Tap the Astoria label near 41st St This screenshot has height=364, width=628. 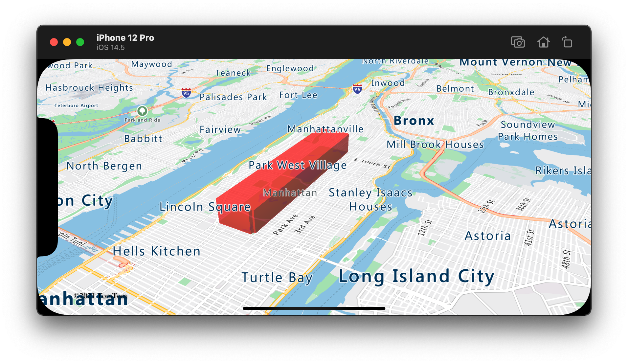point(488,236)
